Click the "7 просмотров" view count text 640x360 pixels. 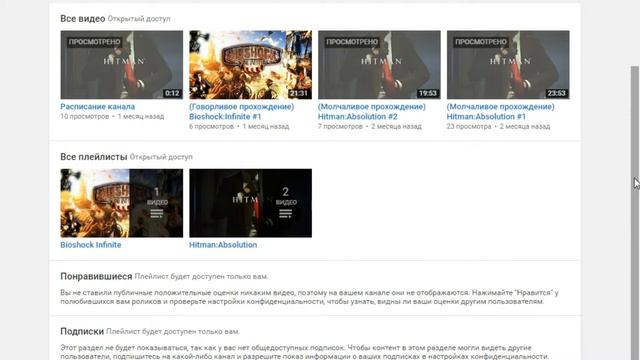click(x=340, y=127)
